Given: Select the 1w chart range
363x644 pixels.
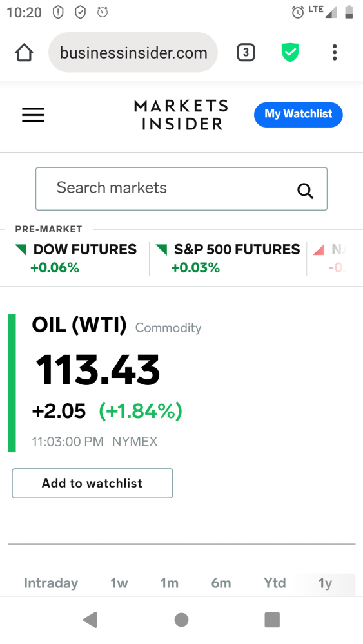Looking at the screenshot, I should pos(119,583).
